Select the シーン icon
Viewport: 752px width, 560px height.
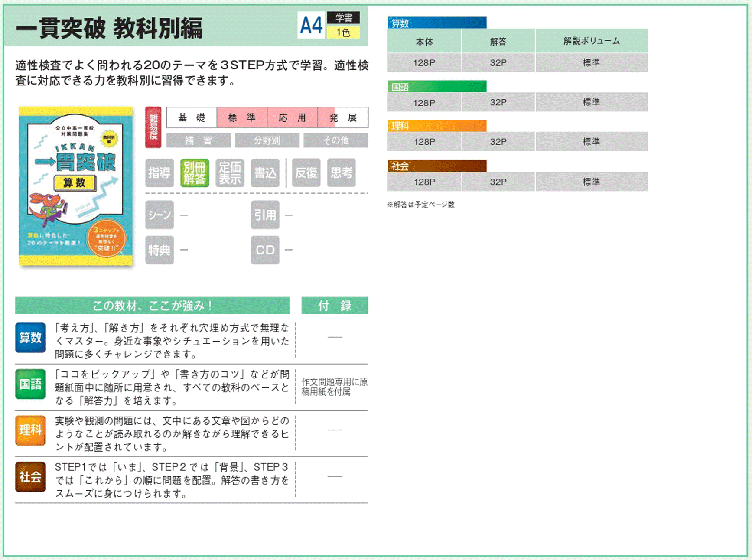point(160,215)
